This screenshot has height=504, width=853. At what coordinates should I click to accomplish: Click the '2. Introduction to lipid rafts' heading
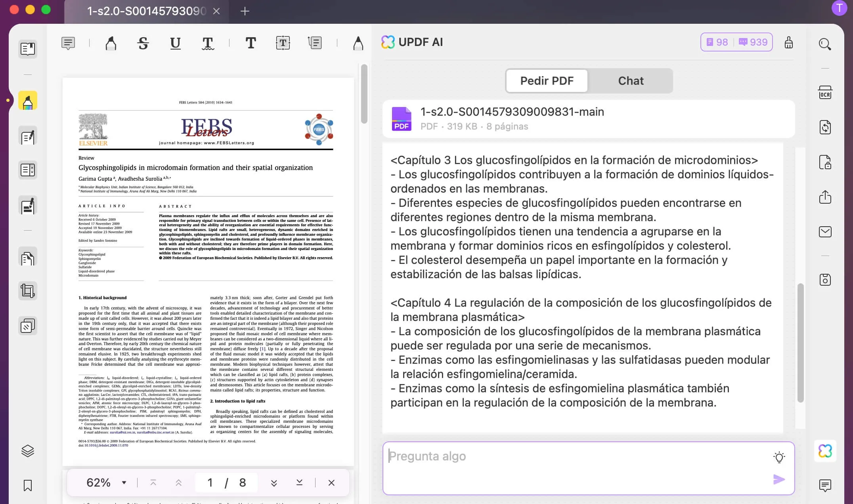point(238,401)
